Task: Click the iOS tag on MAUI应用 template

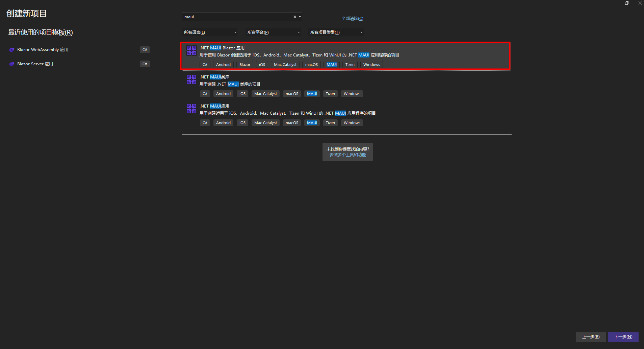Action: tap(242, 123)
